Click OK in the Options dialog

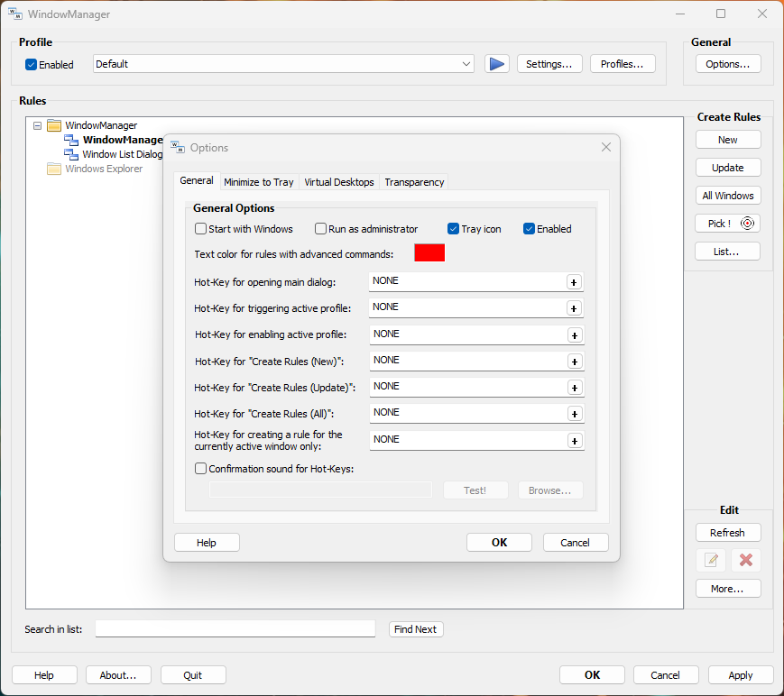tap(499, 543)
